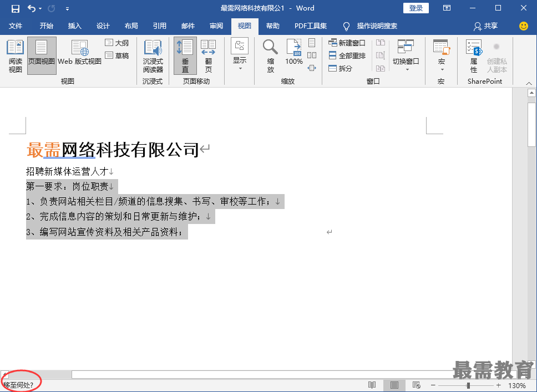Open SharePoint 属性 properties
Viewport: 537px width, 392px height.
pyautogui.click(x=474, y=56)
